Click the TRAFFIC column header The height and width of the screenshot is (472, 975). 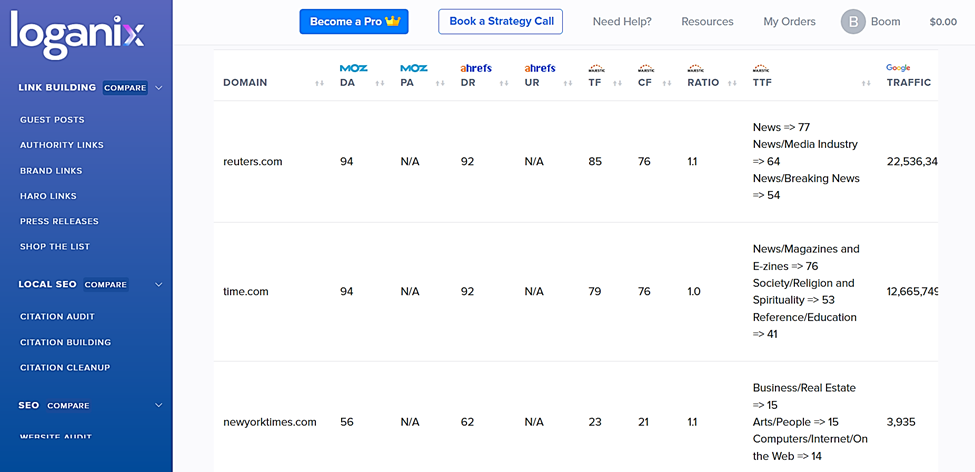(x=908, y=83)
